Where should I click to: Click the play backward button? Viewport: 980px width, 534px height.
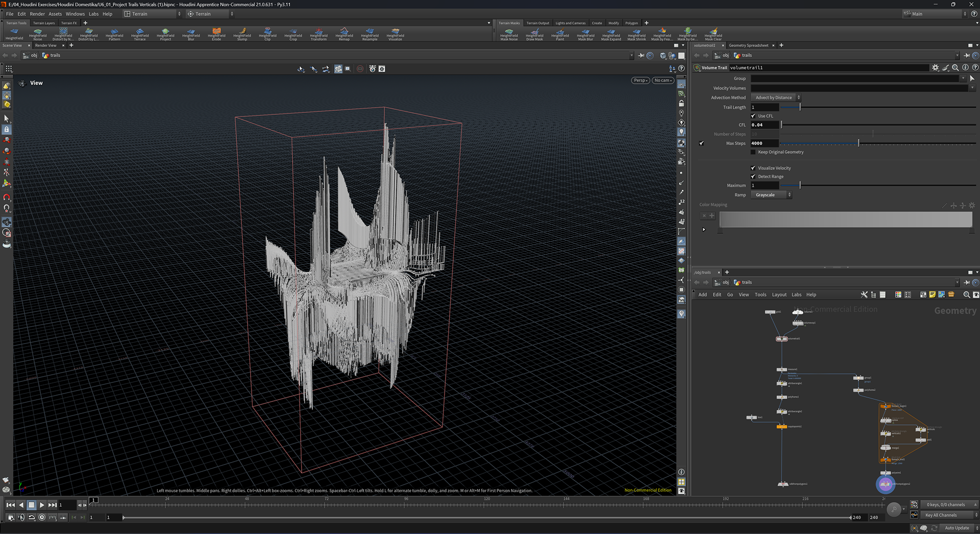click(x=21, y=505)
